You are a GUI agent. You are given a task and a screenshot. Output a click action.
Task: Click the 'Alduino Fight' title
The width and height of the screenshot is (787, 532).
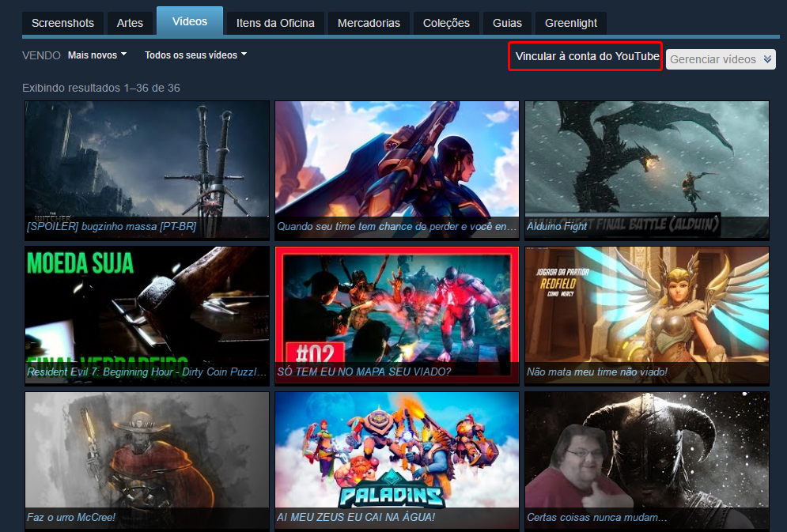pyautogui.click(x=557, y=227)
